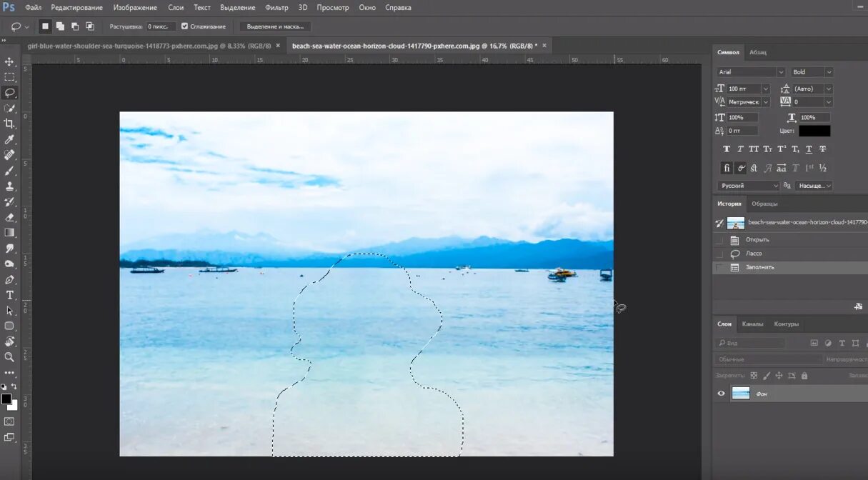The width and height of the screenshot is (868, 480).
Task: Open the Файл menu
Action: (x=34, y=8)
